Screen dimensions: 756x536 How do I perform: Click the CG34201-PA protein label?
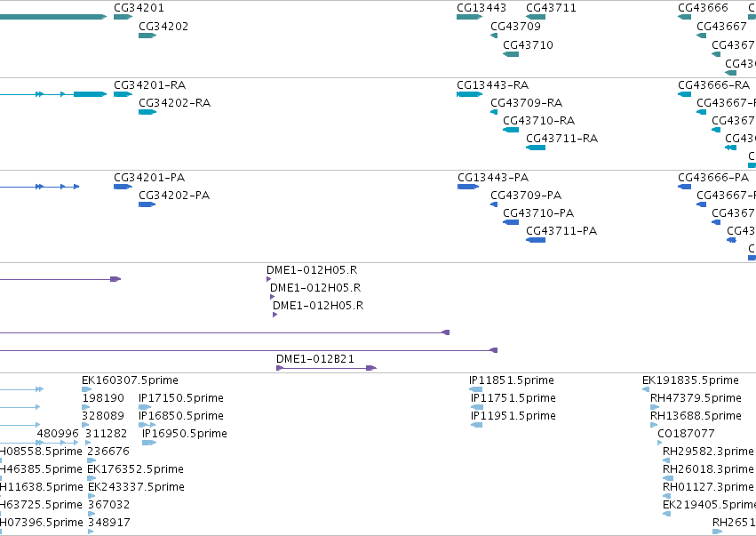click(x=149, y=178)
